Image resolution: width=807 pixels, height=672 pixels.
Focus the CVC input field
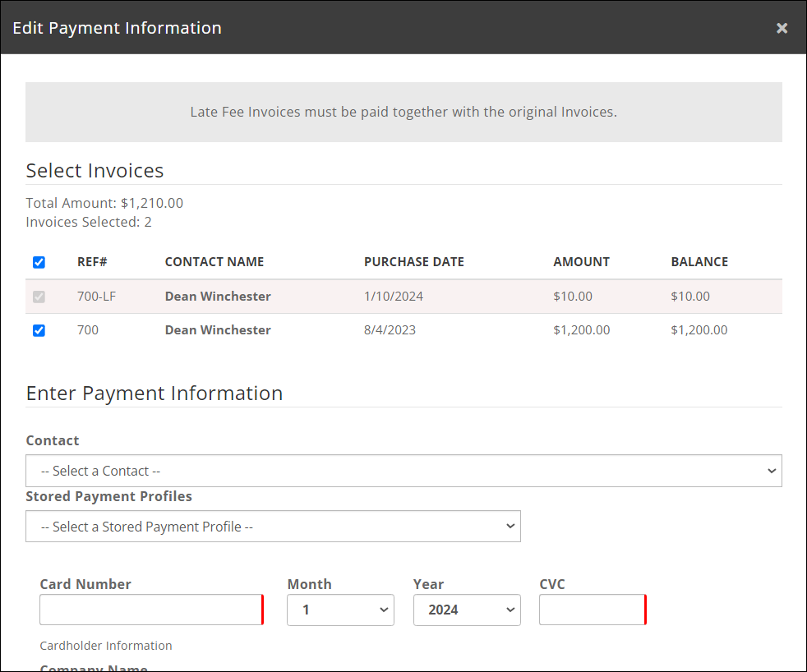[592, 610]
